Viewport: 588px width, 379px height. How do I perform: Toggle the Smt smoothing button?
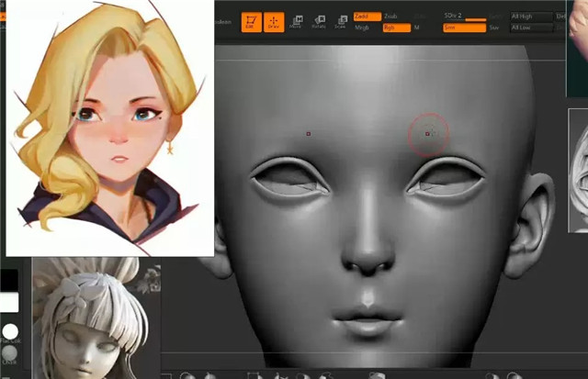click(464, 28)
